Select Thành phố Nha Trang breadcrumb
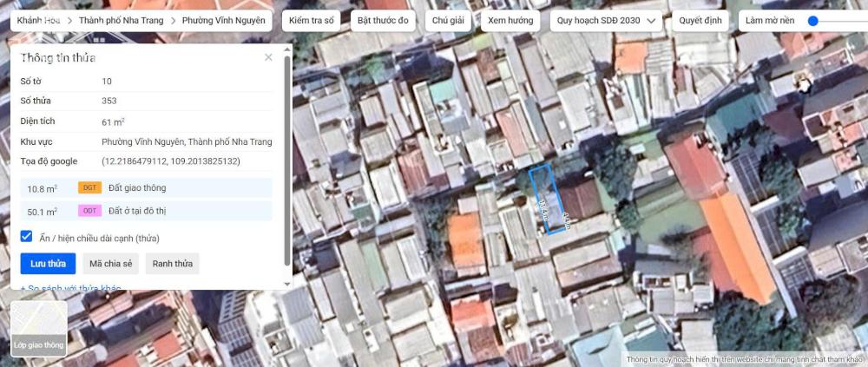Image resolution: width=868 pixels, height=367 pixels. (x=122, y=20)
